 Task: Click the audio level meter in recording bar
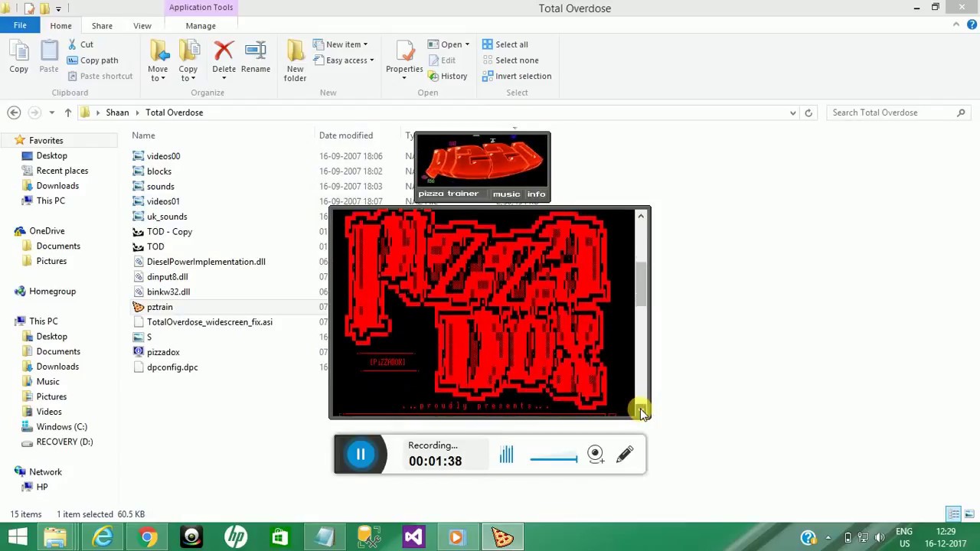506,454
